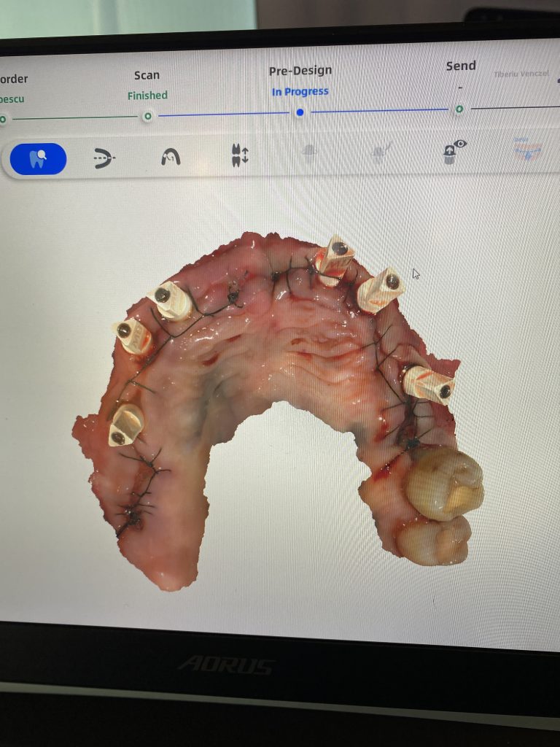Click the Scan step timeline marker
This screenshot has height=747, width=560.
point(147,116)
